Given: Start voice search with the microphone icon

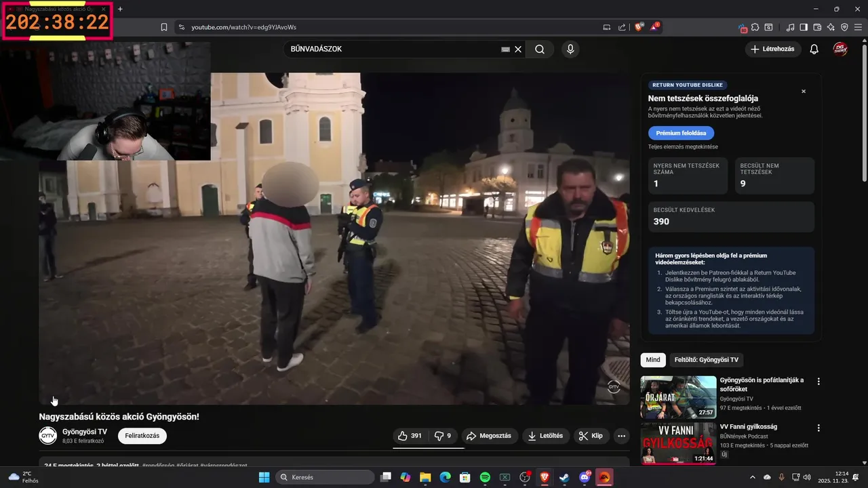Looking at the screenshot, I should point(570,49).
